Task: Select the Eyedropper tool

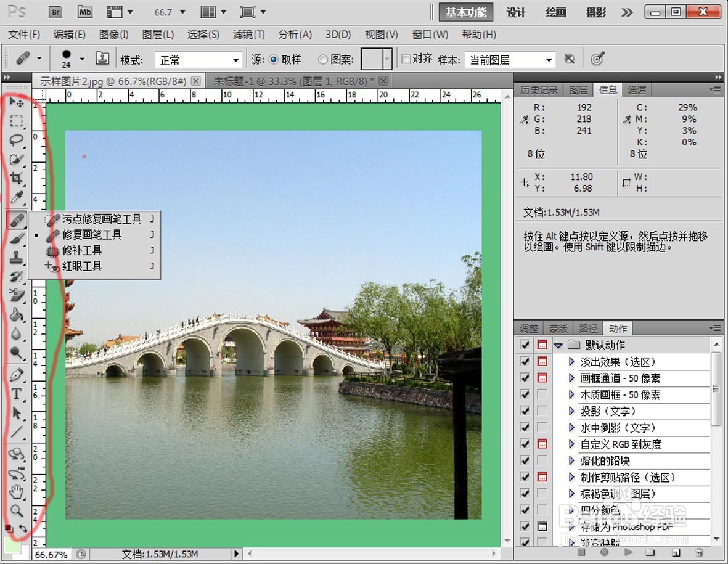Action: [17, 197]
